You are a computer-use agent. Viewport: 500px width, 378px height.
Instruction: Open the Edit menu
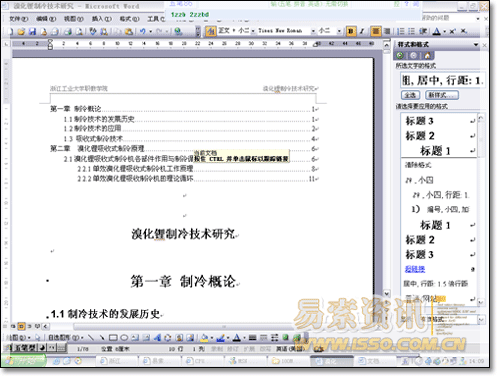pyautogui.click(x=46, y=19)
